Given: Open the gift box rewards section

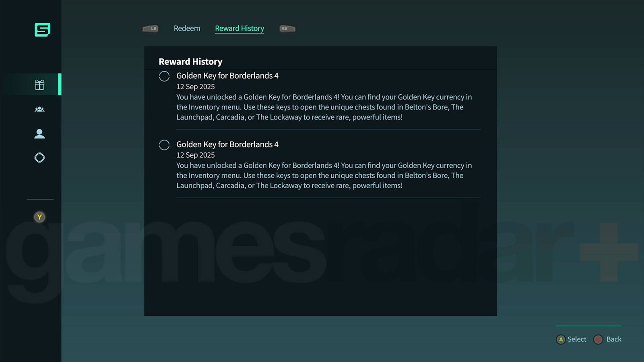Looking at the screenshot, I should click(39, 84).
